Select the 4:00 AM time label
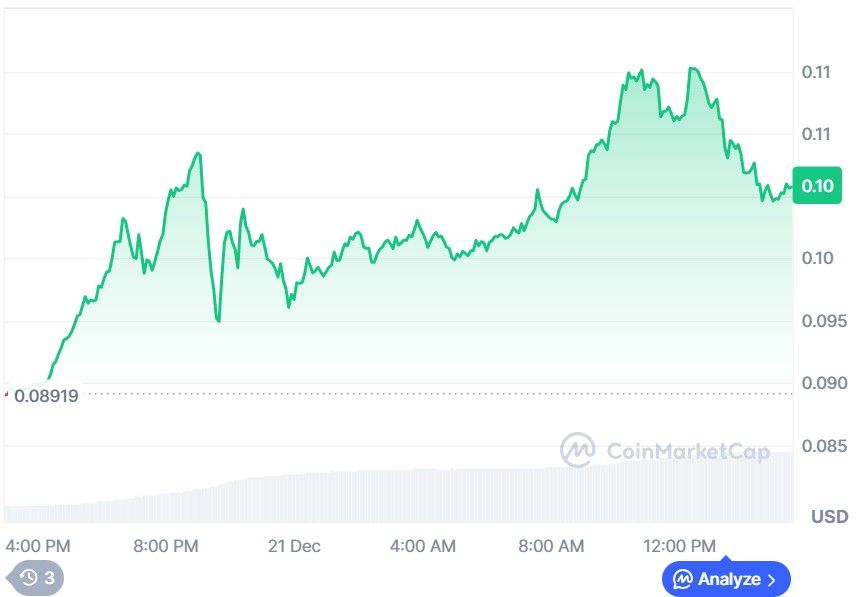This screenshot has height=597, width=856. tap(423, 546)
